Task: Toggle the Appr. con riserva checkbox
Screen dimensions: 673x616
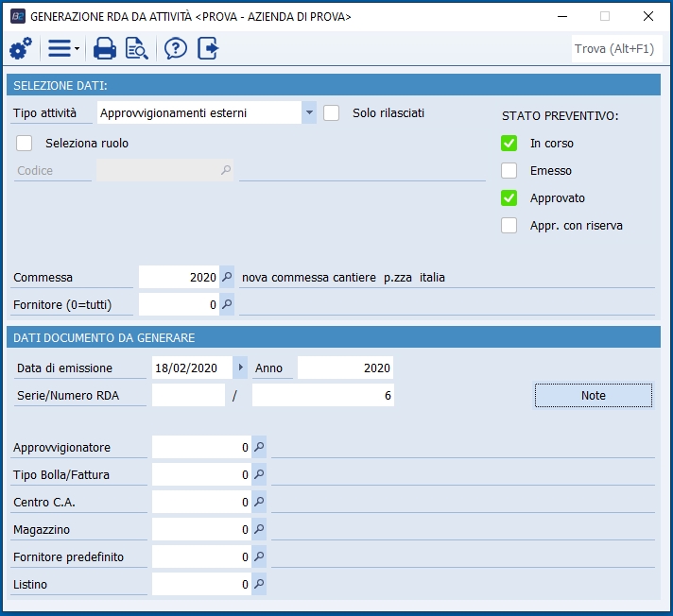Action: pyautogui.click(x=509, y=226)
